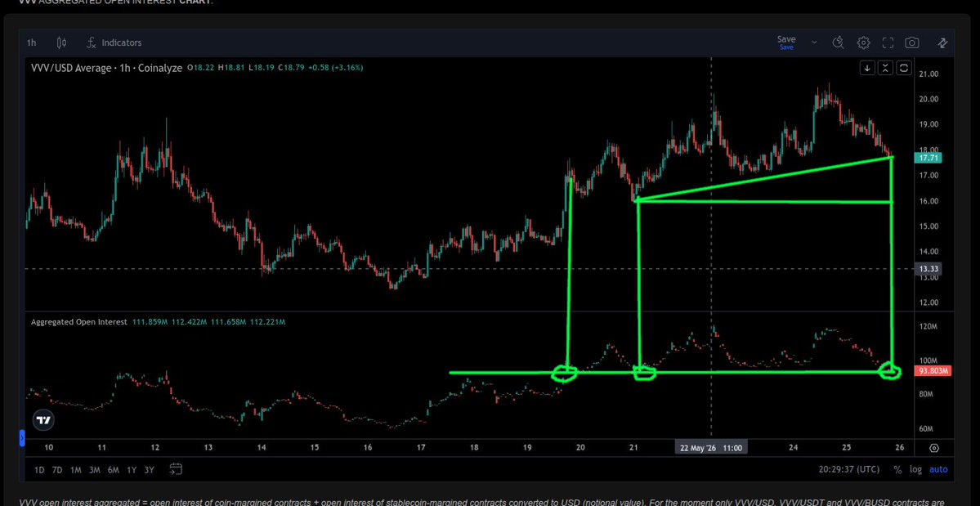Click the TradingView logo
This screenshot has height=506, width=980.
tap(43, 420)
